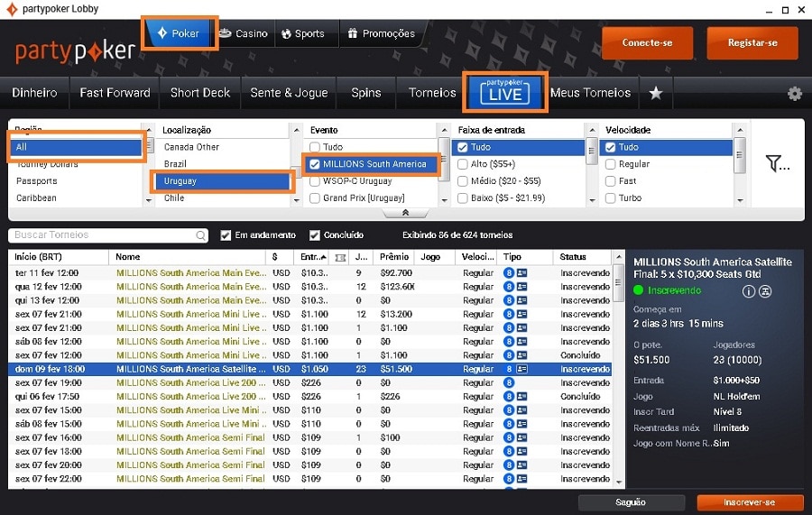Click the ID card icon in sex 07 fev 16:00 row
812x515 pixels.
(522, 437)
